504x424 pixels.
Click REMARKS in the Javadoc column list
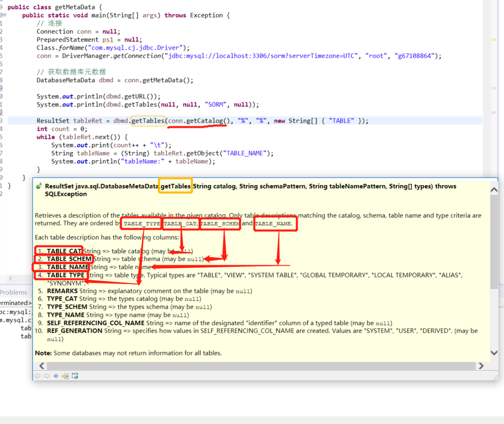click(62, 291)
